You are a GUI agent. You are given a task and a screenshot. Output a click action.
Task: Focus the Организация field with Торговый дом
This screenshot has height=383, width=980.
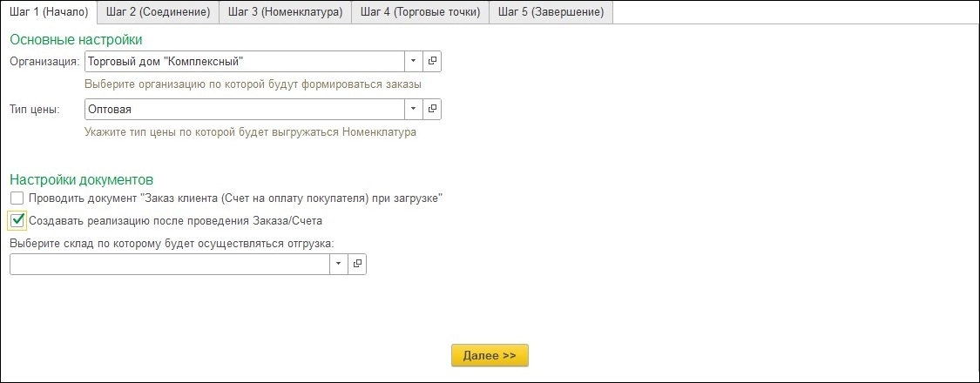coord(245,61)
